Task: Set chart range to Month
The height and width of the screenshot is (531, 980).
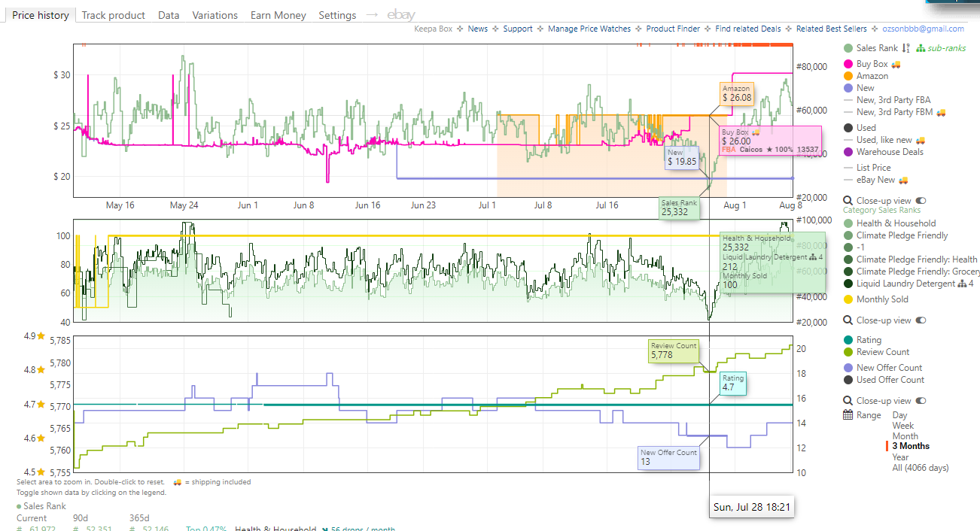Action: (x=905, y=436)
